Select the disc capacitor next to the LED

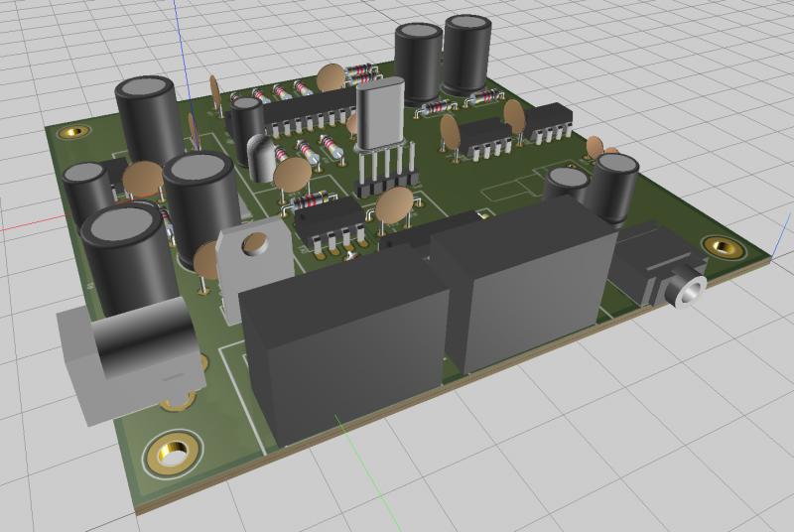point(292,177)
